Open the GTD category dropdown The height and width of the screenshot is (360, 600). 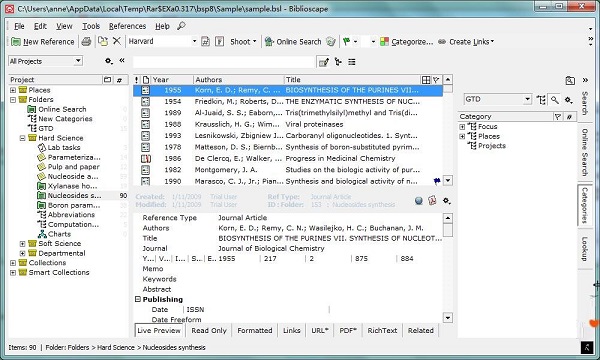527,99
